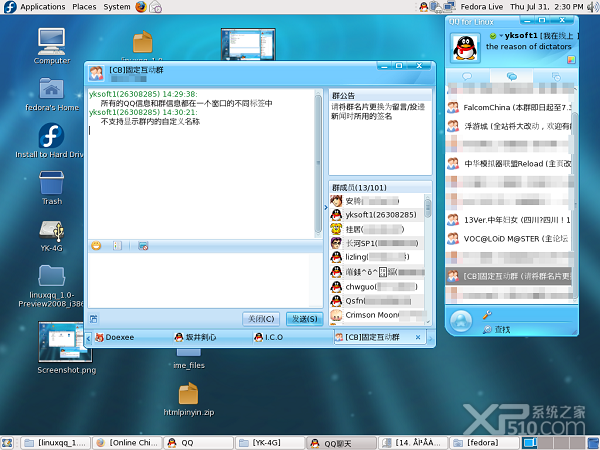Select member yksoft1(26308285) in member list

(377, 215)
